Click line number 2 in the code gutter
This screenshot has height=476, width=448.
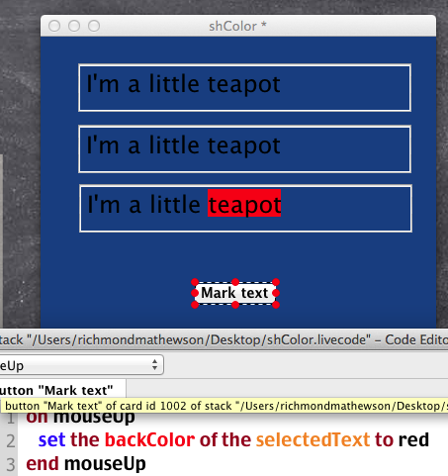pyautogui.click(x=11, y=440)
